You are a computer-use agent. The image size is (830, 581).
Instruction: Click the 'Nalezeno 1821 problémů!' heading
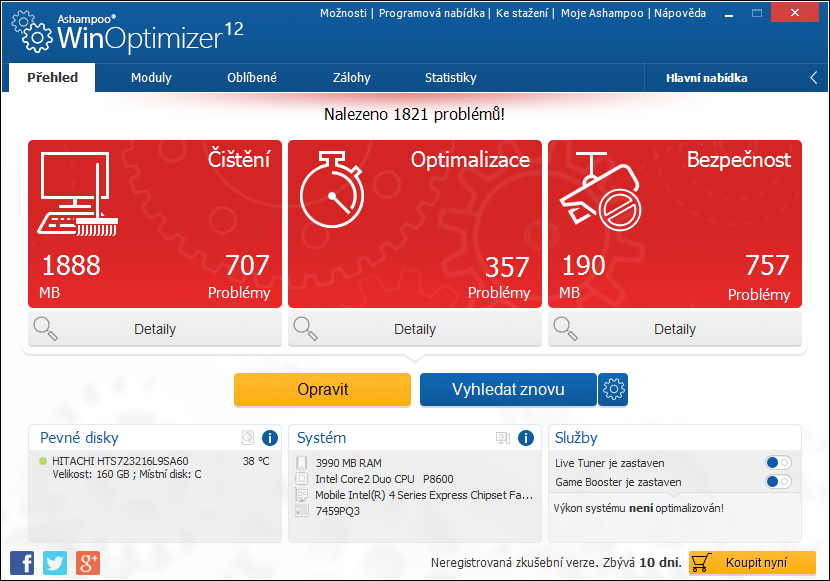414,114
